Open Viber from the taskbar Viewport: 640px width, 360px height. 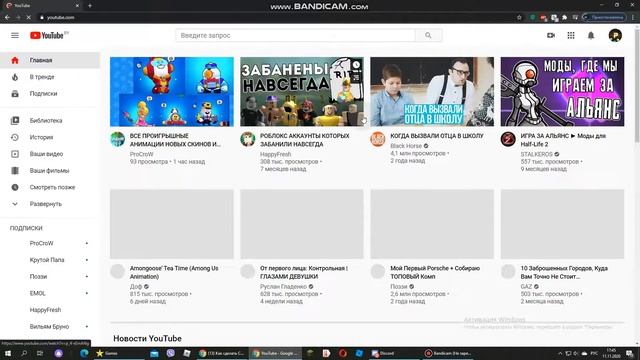pos(171,353)
